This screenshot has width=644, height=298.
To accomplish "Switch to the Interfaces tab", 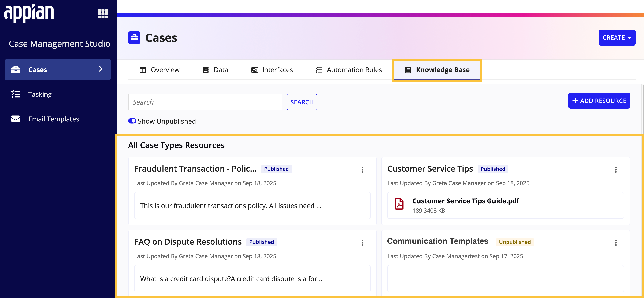I will 272,70.
